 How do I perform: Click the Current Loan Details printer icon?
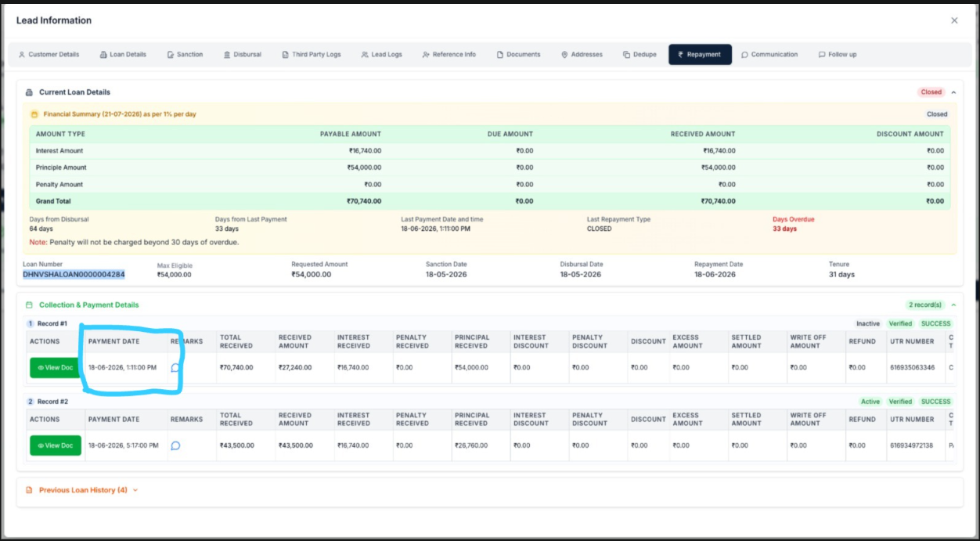[x=30, y=92]
